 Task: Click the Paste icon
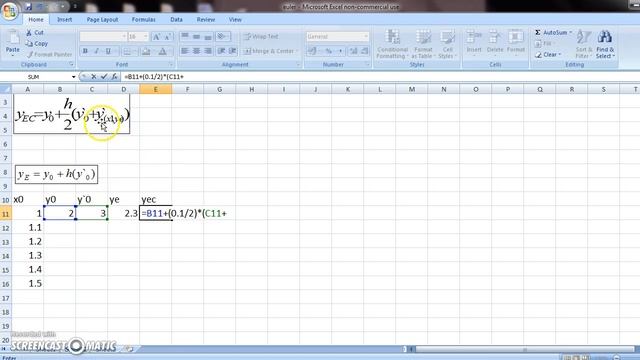[13, 42]
